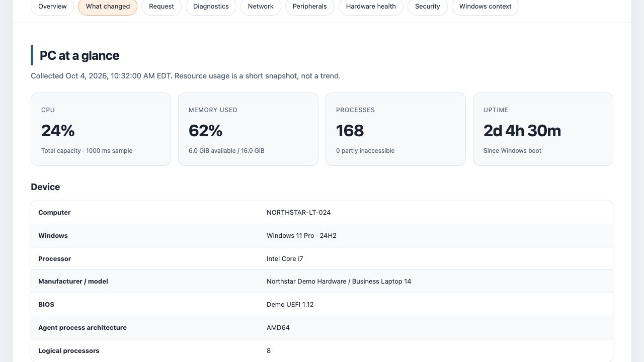Viewport: 644px width, 362px height.
Task: Select the "Since Windows boot" caption
Action: click(x=512, y=151)
